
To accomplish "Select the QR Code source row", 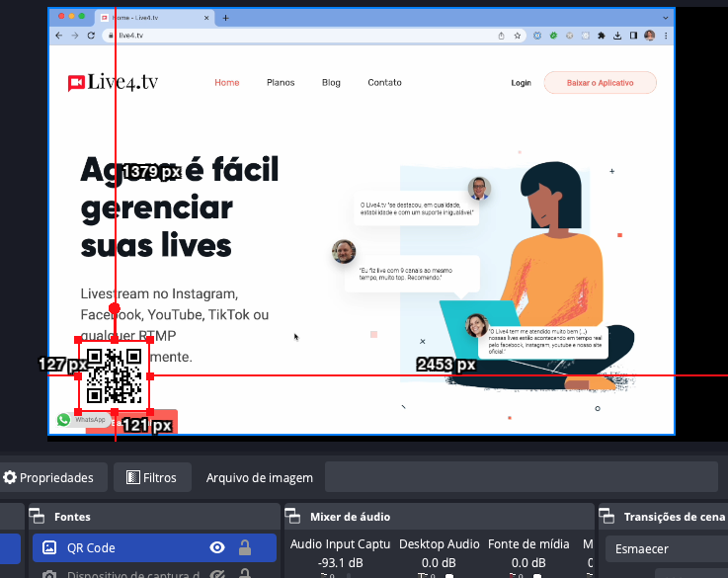I will click(x=154, y=547).
